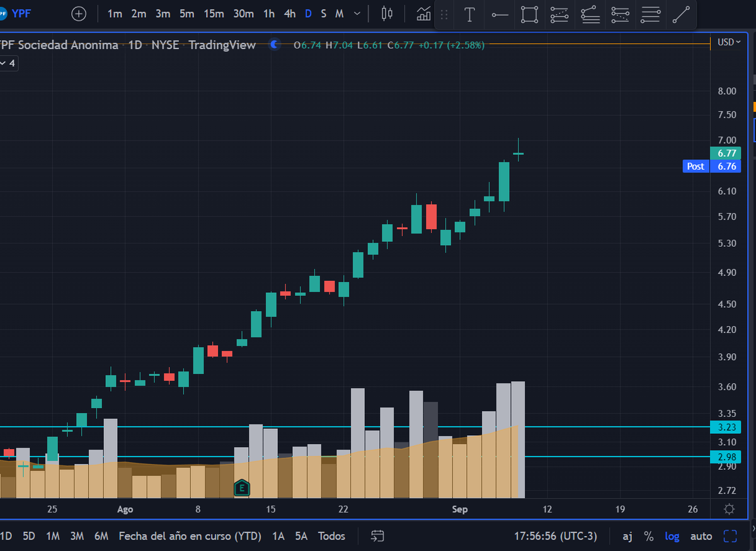Set the chart range to Todos
Screen dimensions: 756x551
coord(331,536)
